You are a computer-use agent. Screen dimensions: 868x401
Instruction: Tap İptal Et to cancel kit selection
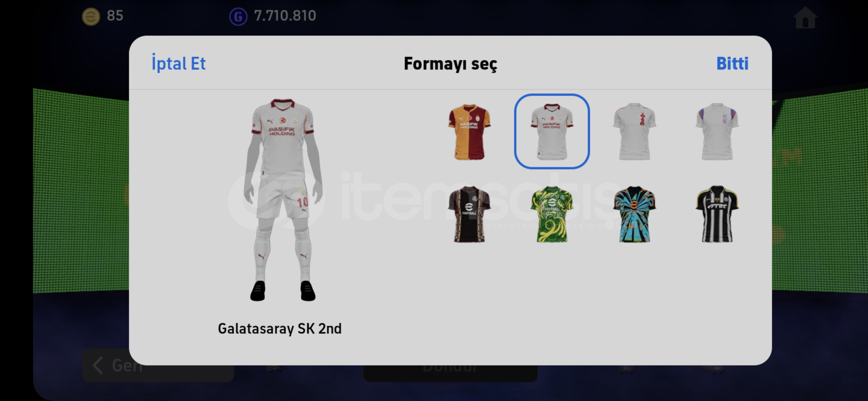(x=178, y=63)
